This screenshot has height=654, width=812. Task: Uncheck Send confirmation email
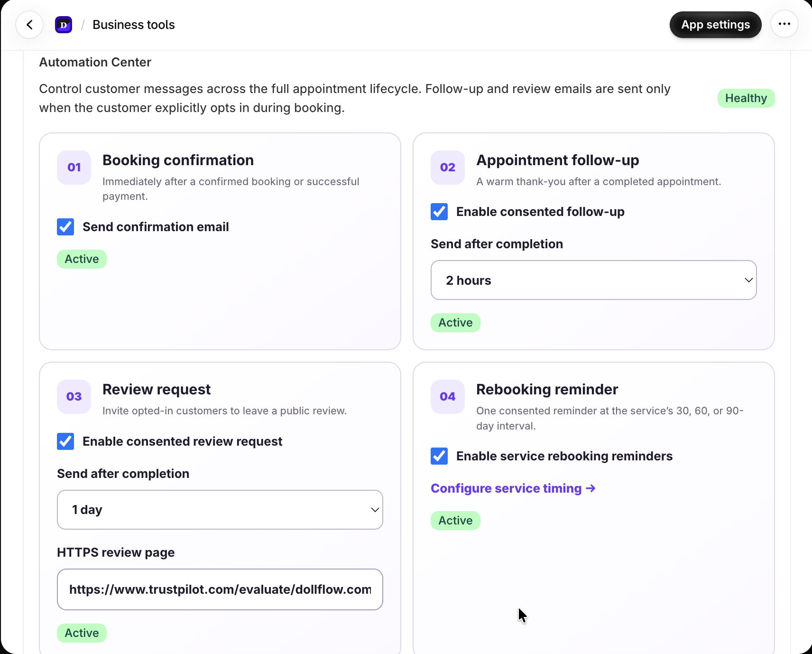[x=65, y=227]
